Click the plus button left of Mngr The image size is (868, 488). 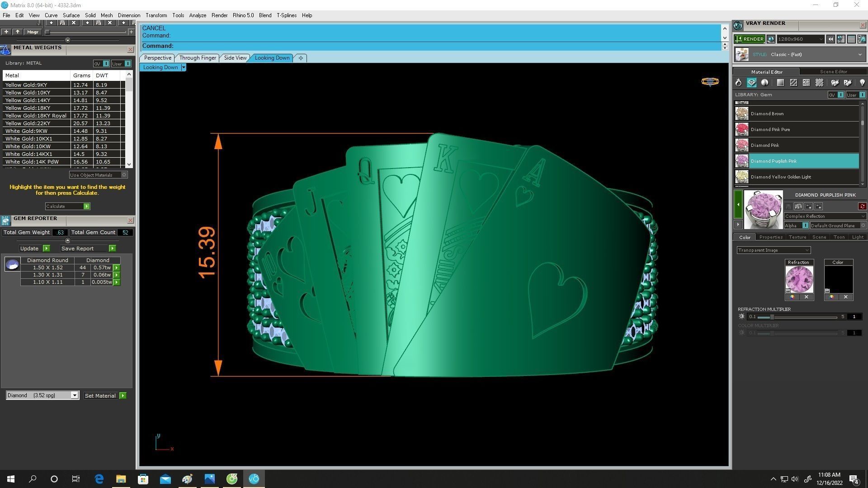click(x=6, y=32)
